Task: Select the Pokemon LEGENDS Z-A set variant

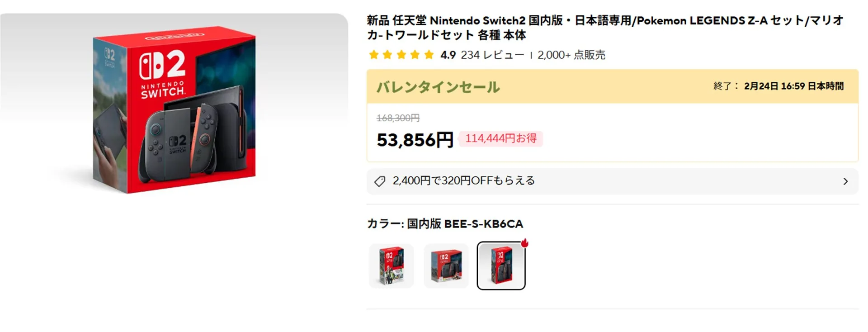Action: tap(392, 266)
